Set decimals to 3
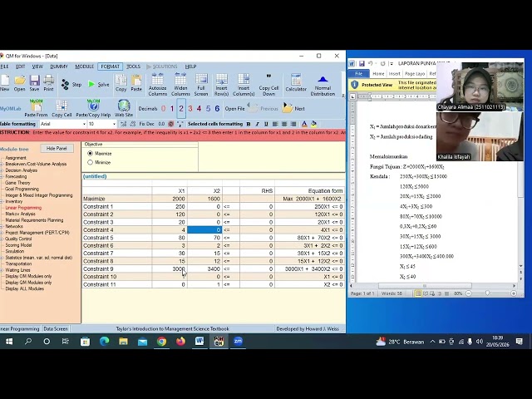The image size is (532, 399). pyautogui.click(x=190, y=109)
